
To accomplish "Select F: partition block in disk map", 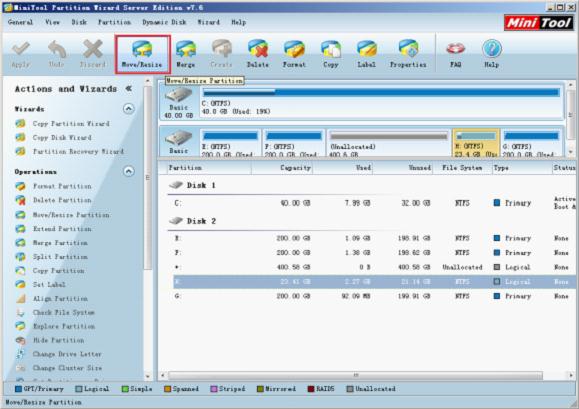I will [294, 142].
